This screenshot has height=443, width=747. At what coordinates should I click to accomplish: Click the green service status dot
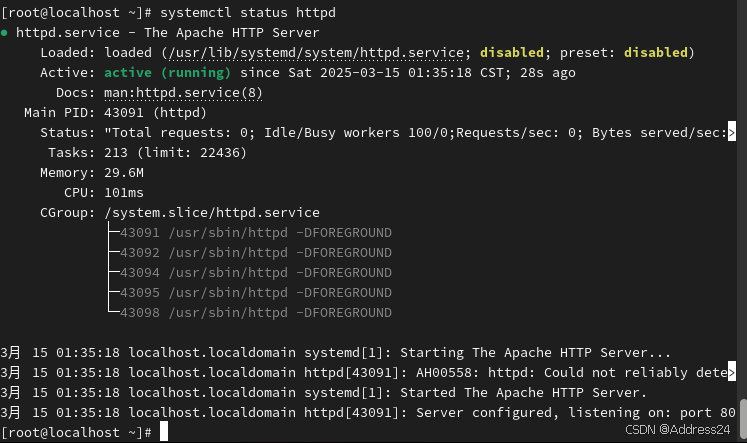click(x=4, y=33)
